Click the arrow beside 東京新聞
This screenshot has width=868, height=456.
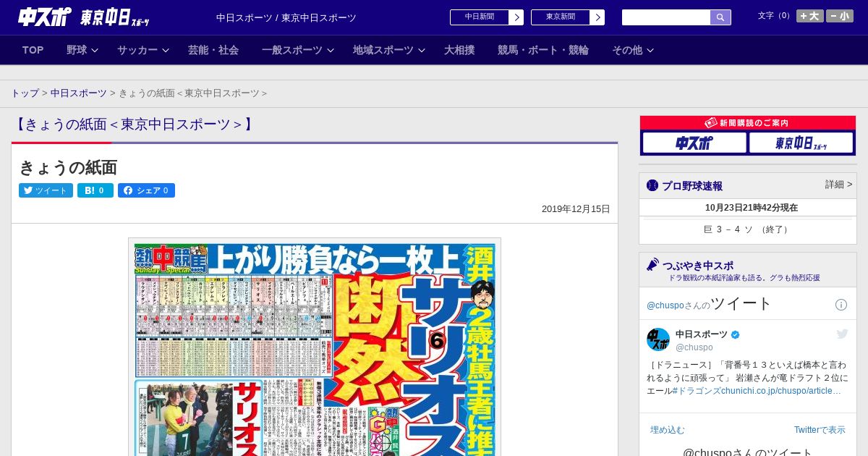tap(597, 17)
